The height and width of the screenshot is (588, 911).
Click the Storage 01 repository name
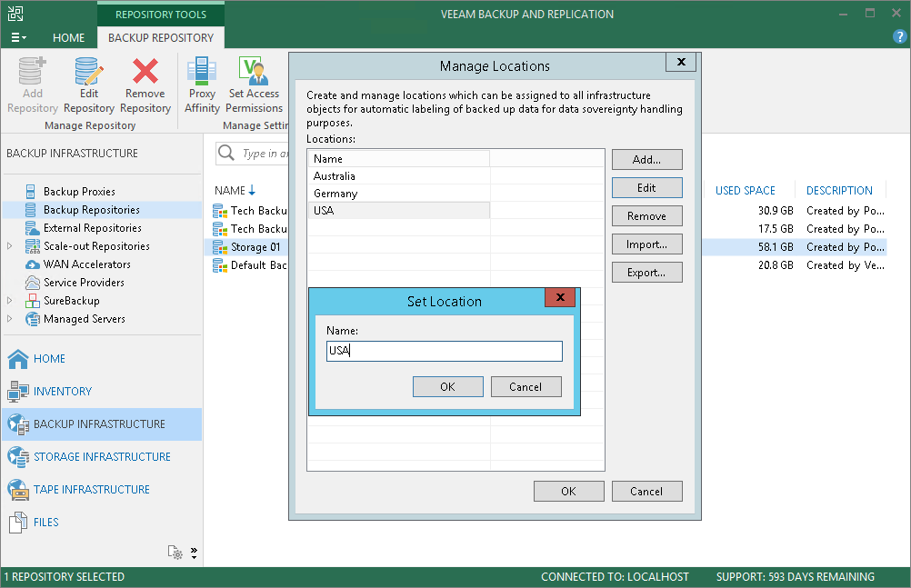[255, 247]
